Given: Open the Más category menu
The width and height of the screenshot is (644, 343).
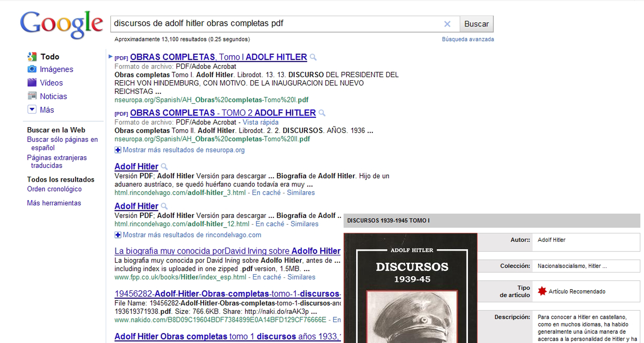Looking at the screenshot, I should 47,110.
